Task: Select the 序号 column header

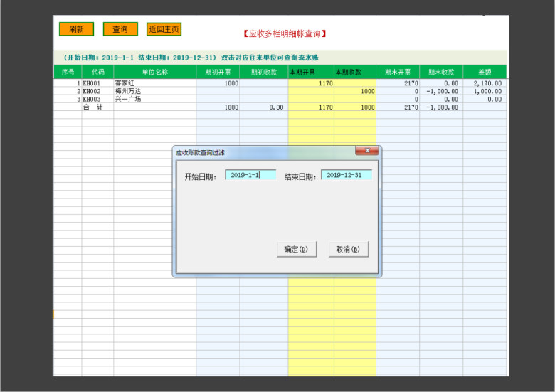Action: click(68, 72)
